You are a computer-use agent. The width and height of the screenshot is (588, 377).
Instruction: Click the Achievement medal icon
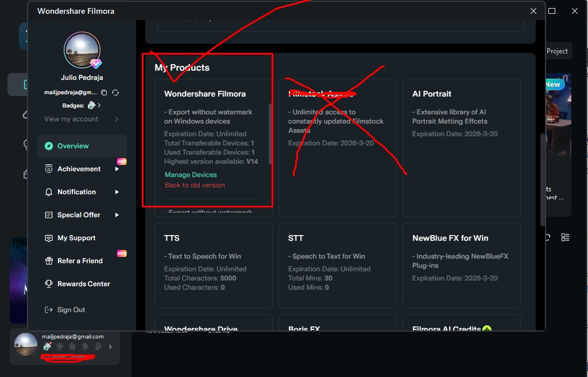click(49, 169)
